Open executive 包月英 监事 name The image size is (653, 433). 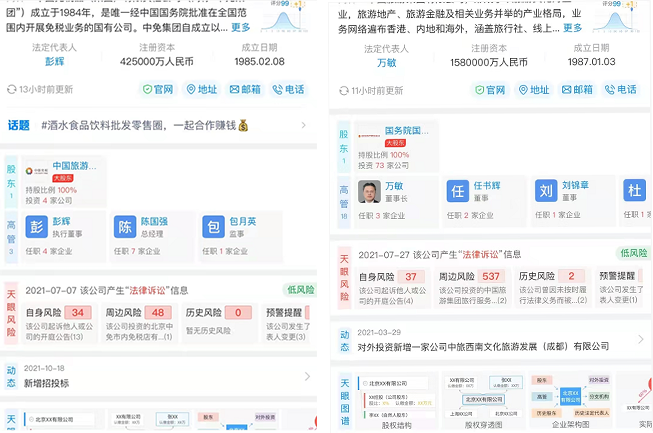[x=243, y=221]
